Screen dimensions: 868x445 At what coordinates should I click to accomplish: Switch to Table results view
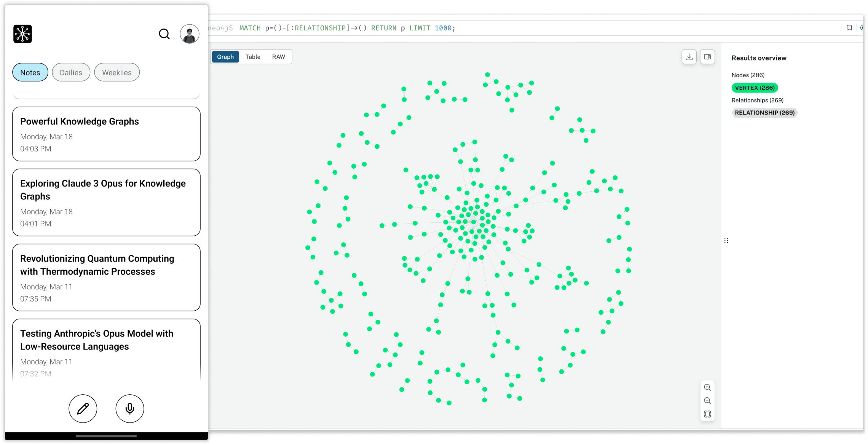coord(253,57)
